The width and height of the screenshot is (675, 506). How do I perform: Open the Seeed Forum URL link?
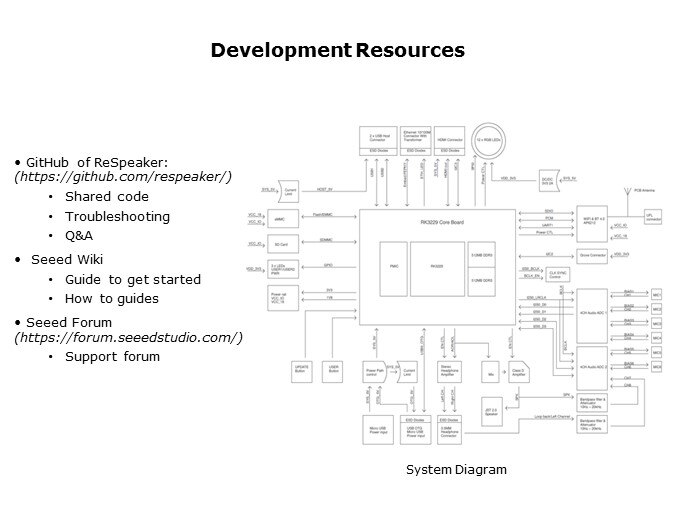[128, 337]
